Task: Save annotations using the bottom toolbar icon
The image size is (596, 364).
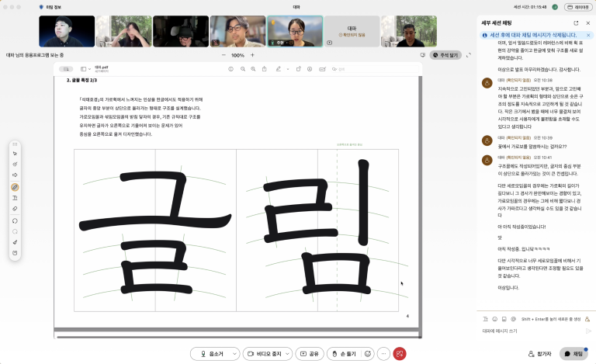Action: [x=15, y=253]
